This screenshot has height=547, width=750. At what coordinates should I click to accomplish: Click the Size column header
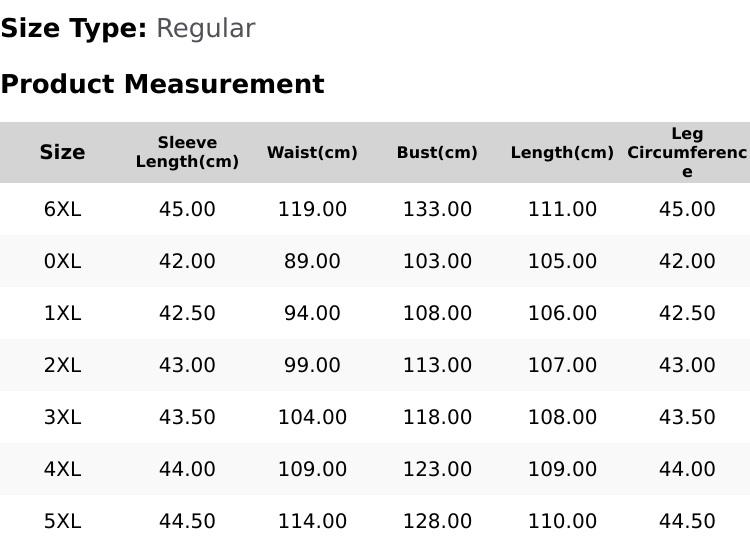coord(62,153)
